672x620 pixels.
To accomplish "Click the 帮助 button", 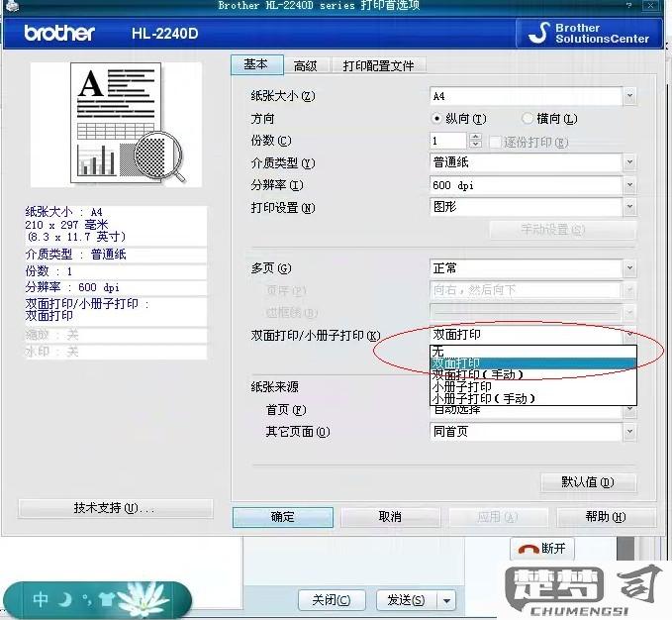I will pos(606,517).
